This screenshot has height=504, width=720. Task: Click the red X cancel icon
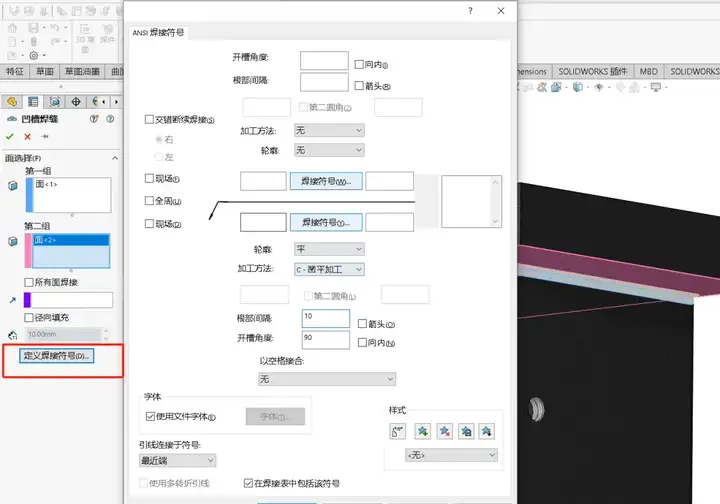[27, 137]
